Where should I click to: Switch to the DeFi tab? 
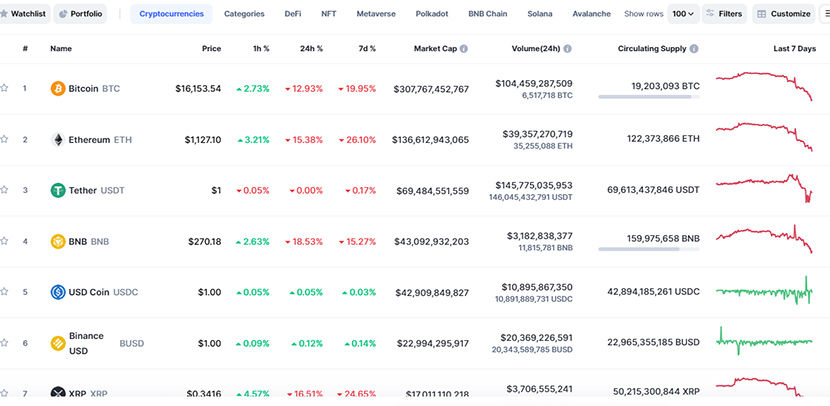[293, 14]
